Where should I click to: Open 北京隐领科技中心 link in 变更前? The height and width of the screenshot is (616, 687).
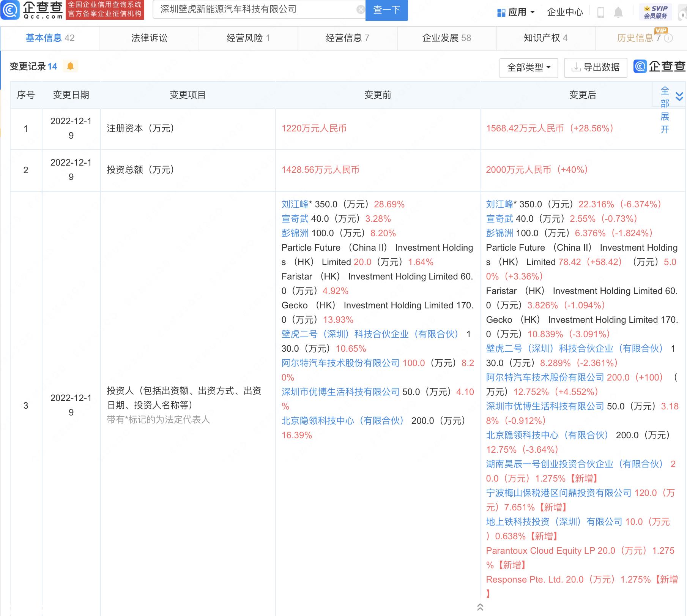click(343, 421)
